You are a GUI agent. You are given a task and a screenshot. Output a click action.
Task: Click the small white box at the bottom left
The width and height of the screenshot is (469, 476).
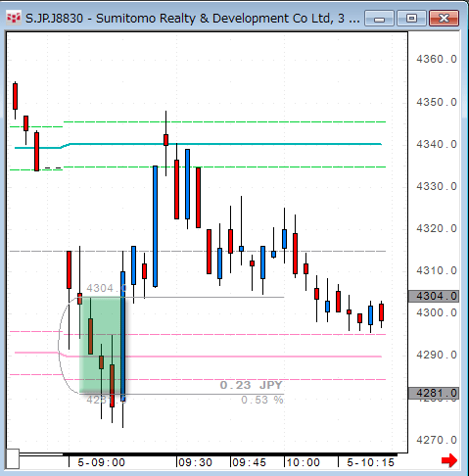click(13, 458)
